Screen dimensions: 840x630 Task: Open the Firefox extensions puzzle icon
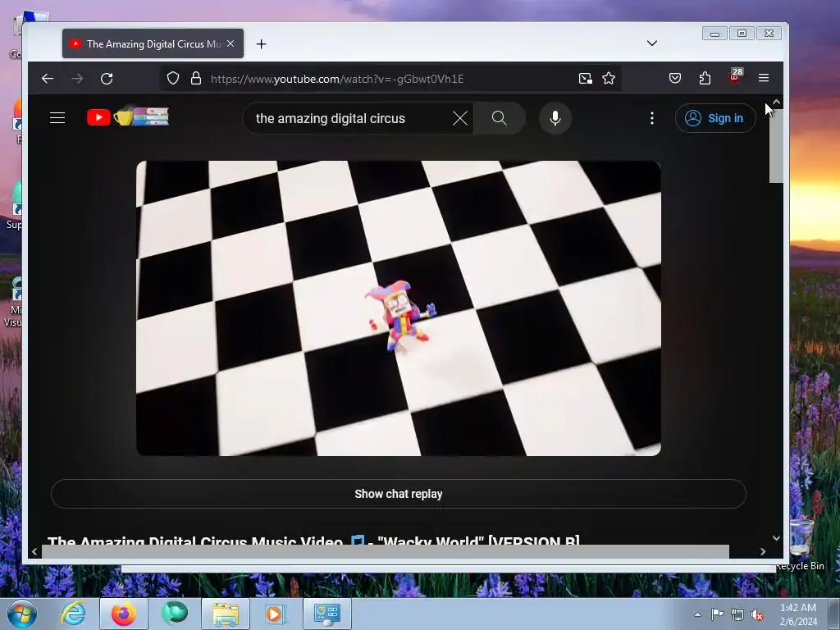[x=705, y=78]
